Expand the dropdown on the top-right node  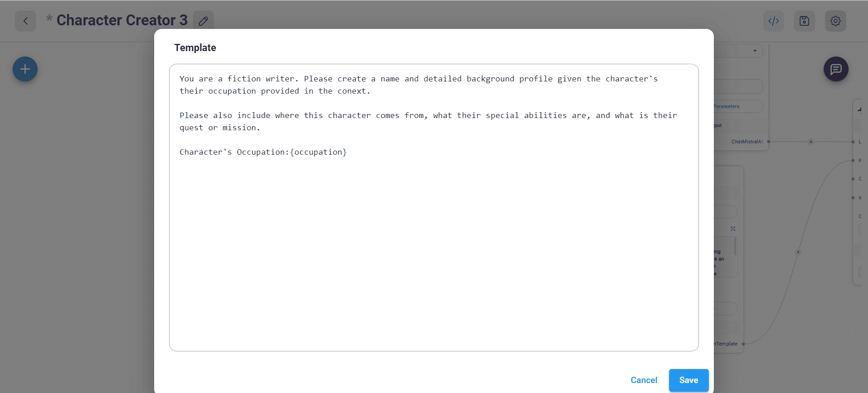click(754, 50)
